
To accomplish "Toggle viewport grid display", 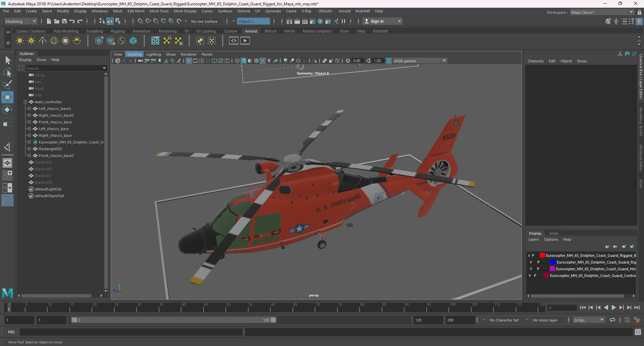I will pos(189,61).
